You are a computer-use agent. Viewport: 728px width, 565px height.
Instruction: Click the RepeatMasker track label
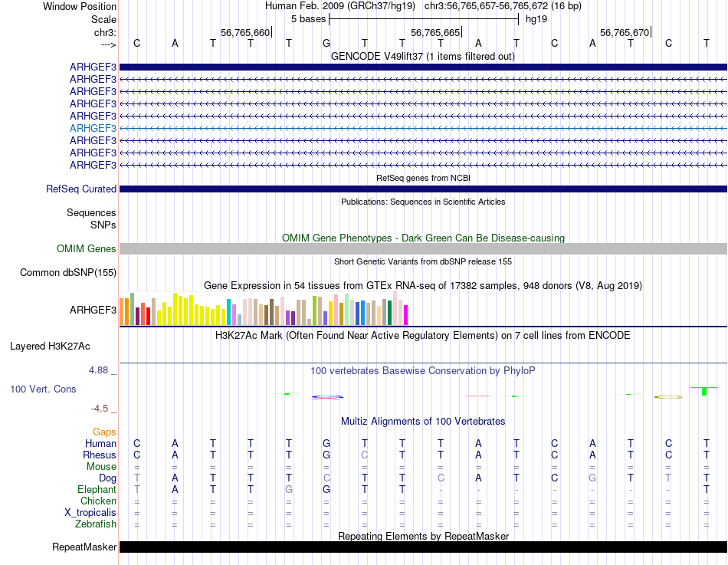84,547
